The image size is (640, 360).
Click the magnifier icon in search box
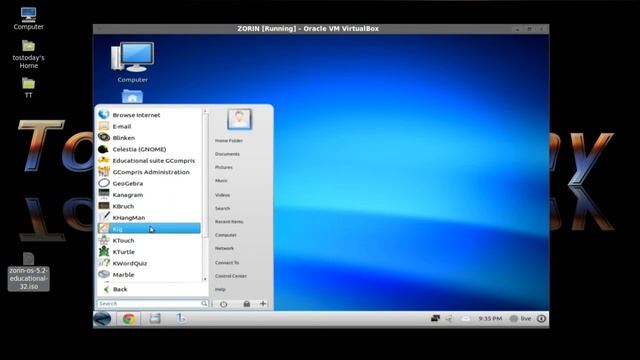204,304
